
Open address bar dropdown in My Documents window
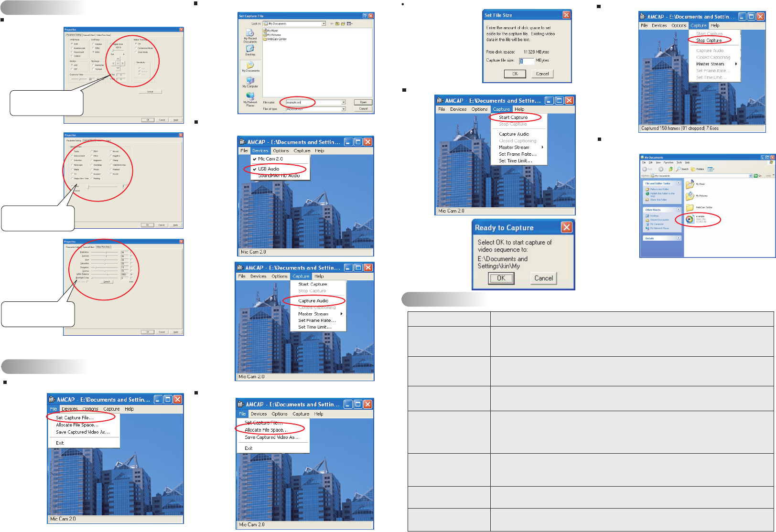(751, 176)
